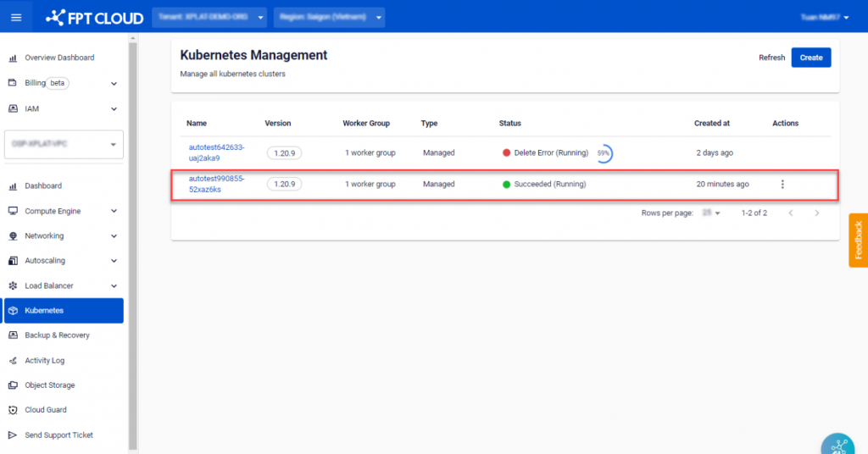Screen dimensions: 868x454
Task: Click the 59% delete progress indicator
Action: coord(604,153)
